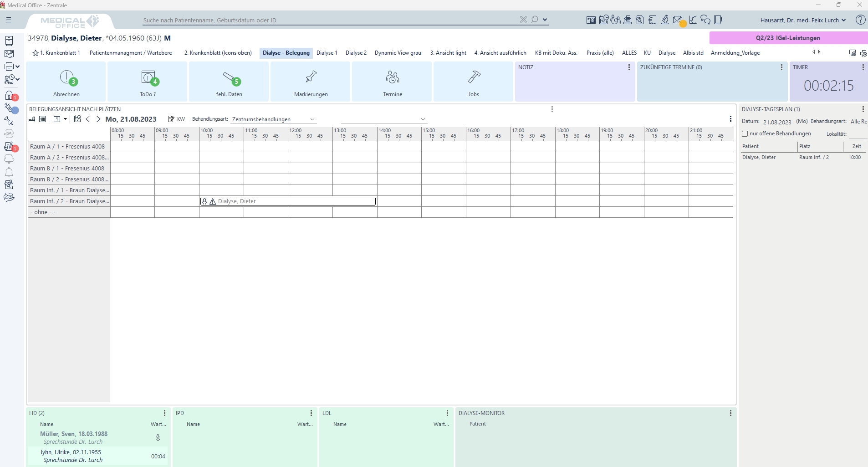Open the statistics chart toolbar icon

point(693,20)
